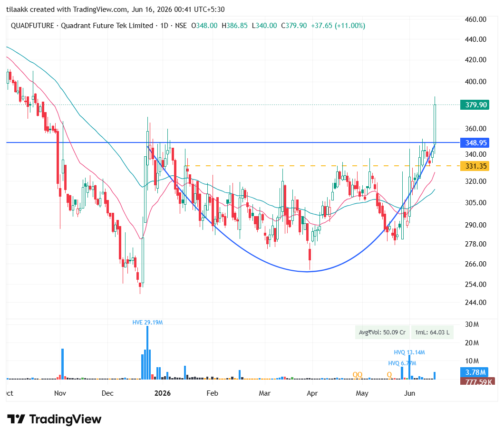Click the Apr label on time axis
Viewport: 504px width, 437px height.
point(312,393)
